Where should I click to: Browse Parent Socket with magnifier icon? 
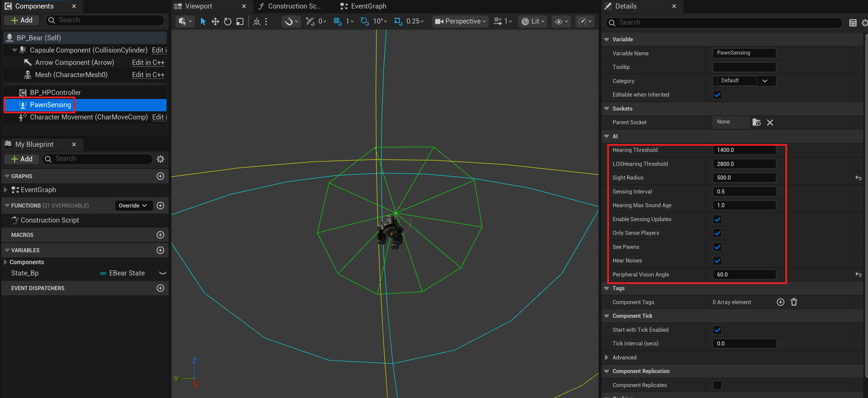point(756,122)
